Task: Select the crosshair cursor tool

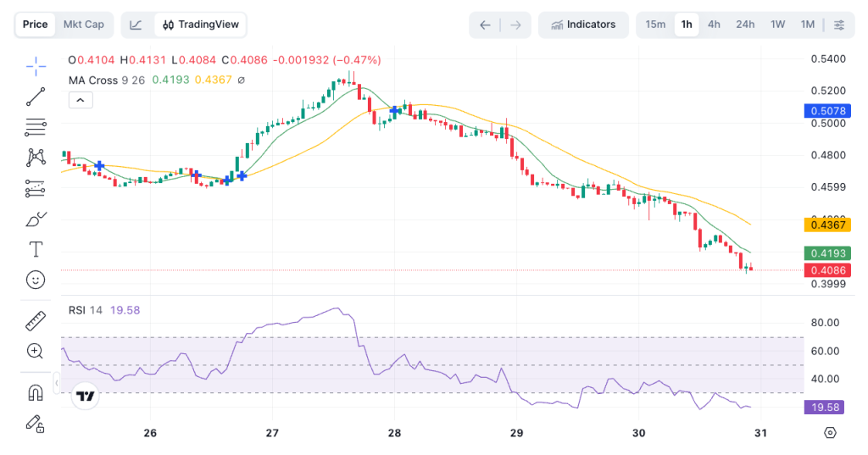Action: [36, 65]
